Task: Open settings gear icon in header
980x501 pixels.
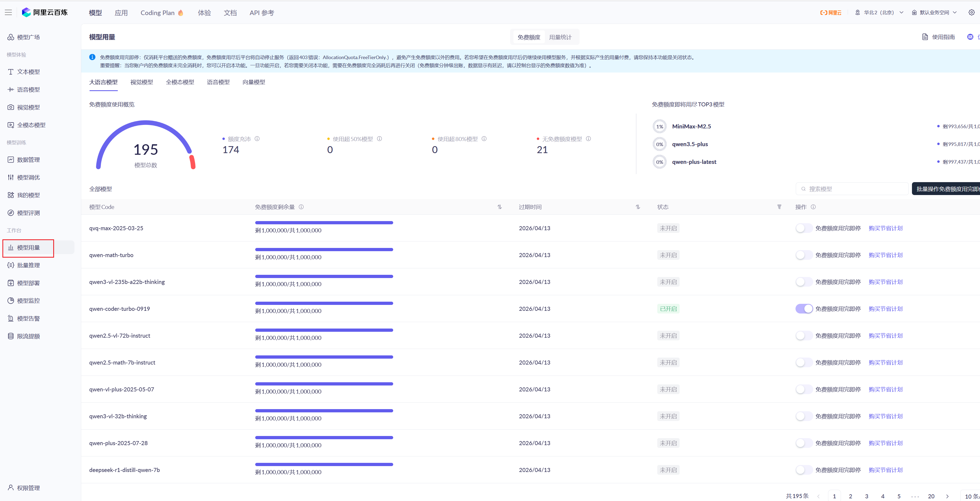Action: 971,13
